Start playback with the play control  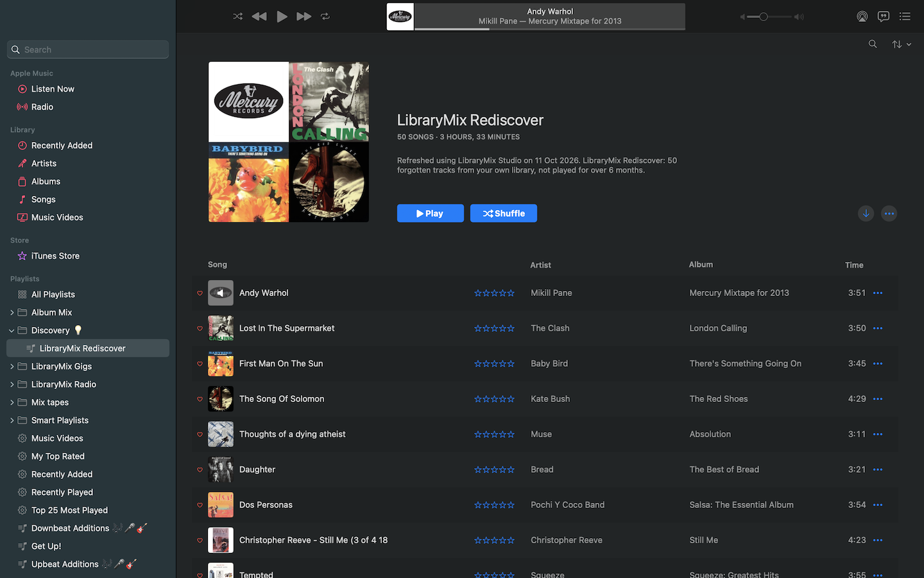pos(282,17)
